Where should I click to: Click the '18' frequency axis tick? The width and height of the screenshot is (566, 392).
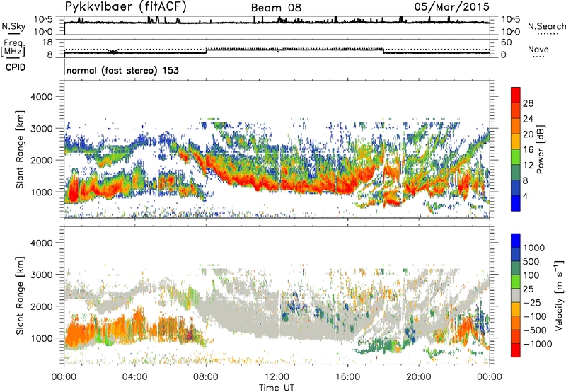tap(47, 42)
